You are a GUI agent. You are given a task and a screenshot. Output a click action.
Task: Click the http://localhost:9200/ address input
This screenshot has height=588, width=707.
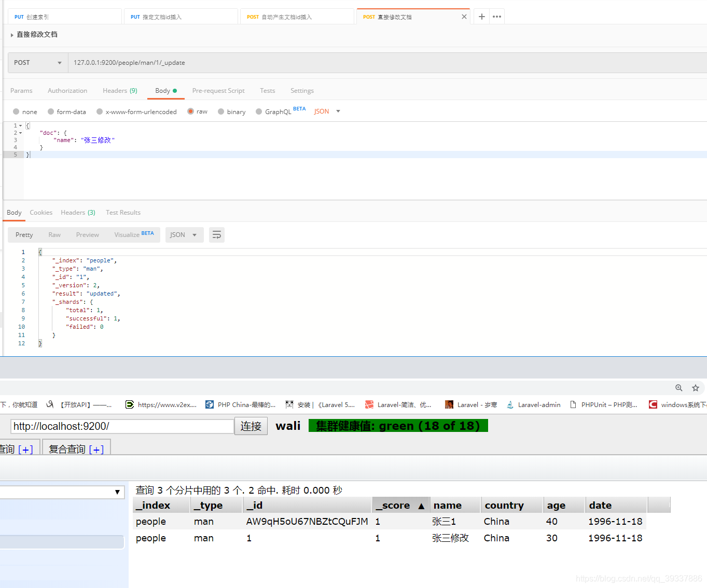[122, 426]
